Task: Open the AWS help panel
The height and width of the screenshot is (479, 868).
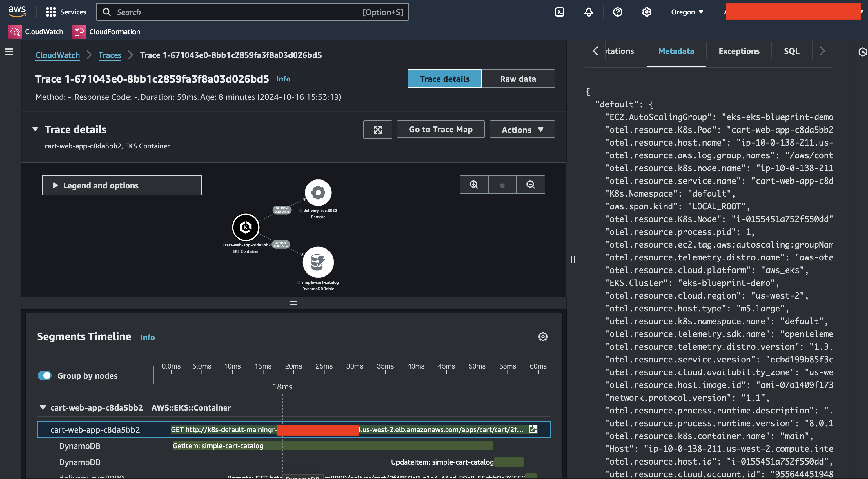Action: [x=617, y=12]
